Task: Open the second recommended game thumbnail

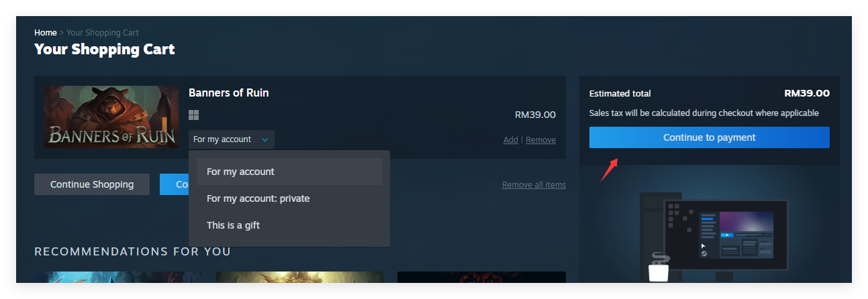Action: point(300,277)
